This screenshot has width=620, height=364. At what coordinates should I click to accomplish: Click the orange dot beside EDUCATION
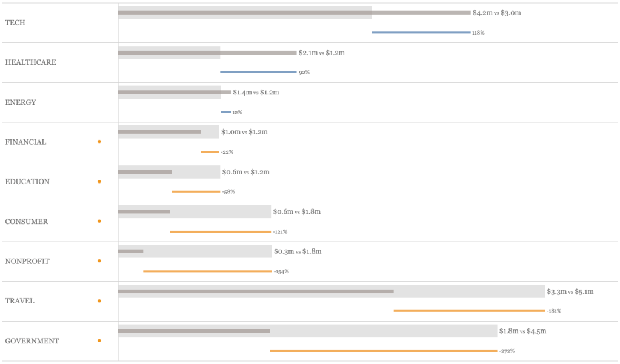pyautogui.click(x=99, y=181)
